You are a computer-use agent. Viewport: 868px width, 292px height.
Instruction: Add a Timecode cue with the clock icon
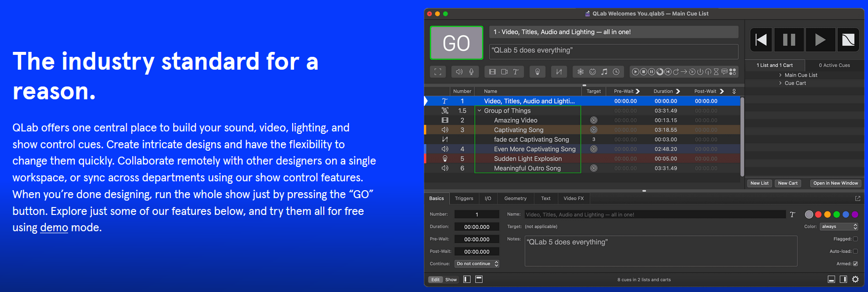pyautogui.click(x=616, y=72)
